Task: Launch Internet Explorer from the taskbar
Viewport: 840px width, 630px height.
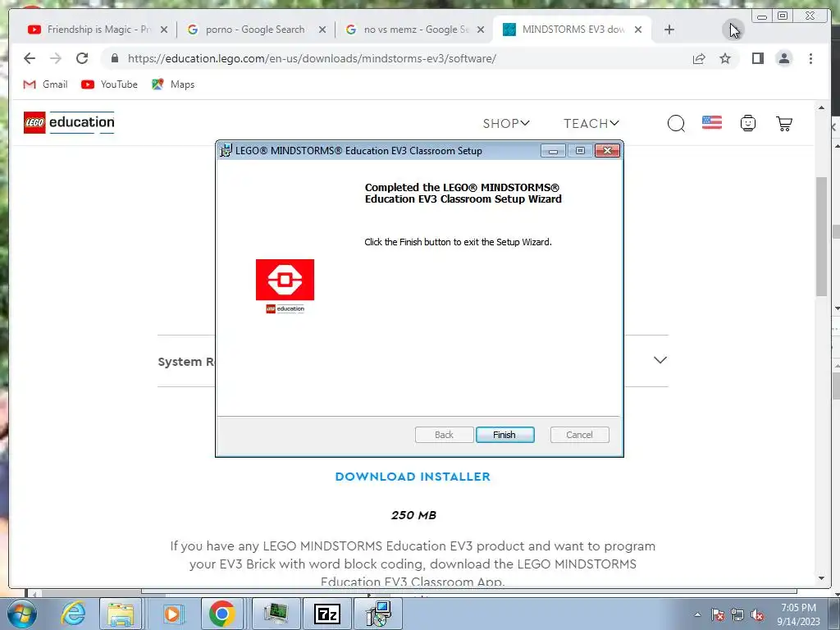Action: (x=73, y=614)
